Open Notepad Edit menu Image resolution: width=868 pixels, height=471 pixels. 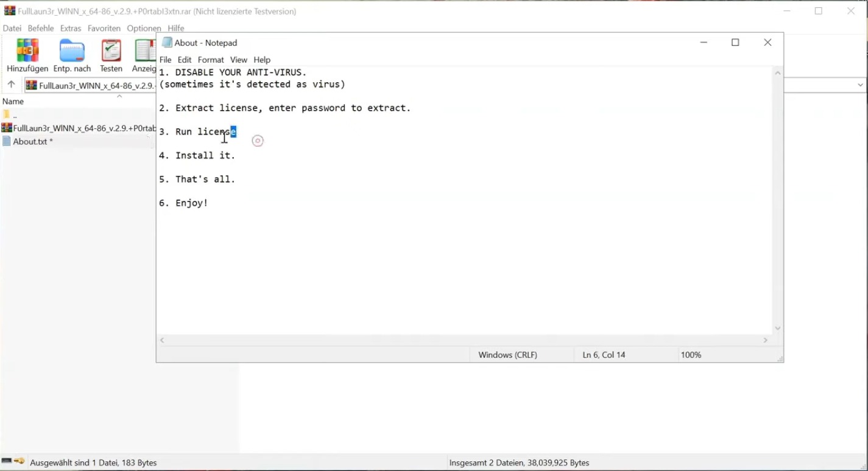(x=185, y=60)
